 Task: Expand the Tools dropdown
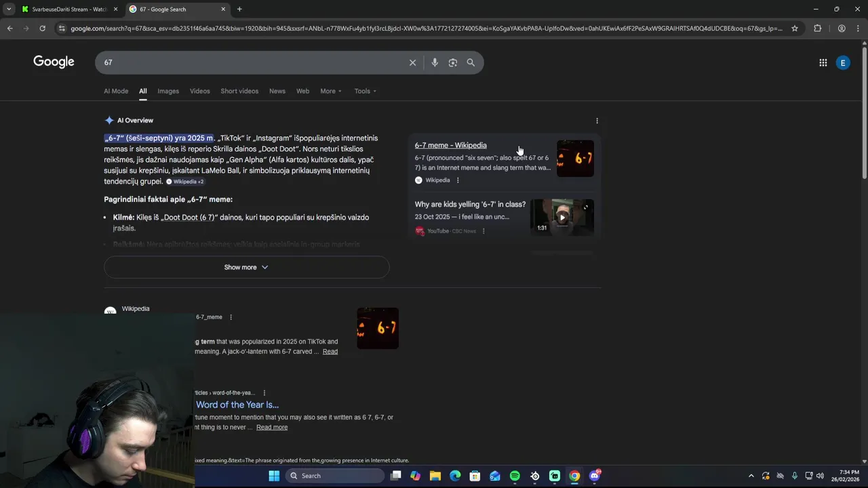point(365,91)
